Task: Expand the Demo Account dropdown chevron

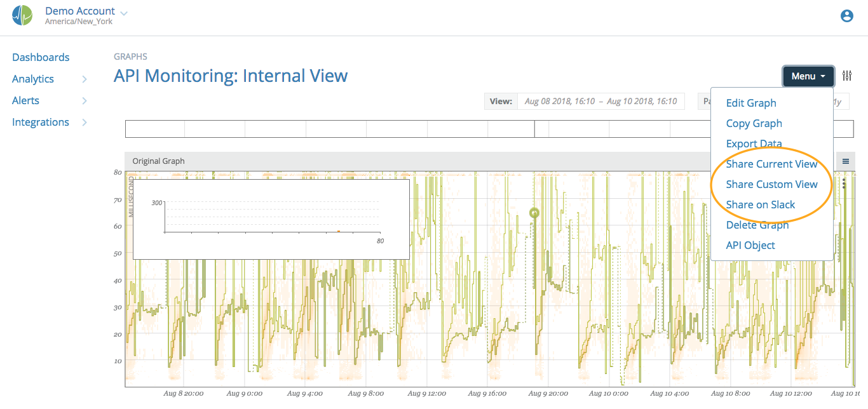Action: (123, 12)
